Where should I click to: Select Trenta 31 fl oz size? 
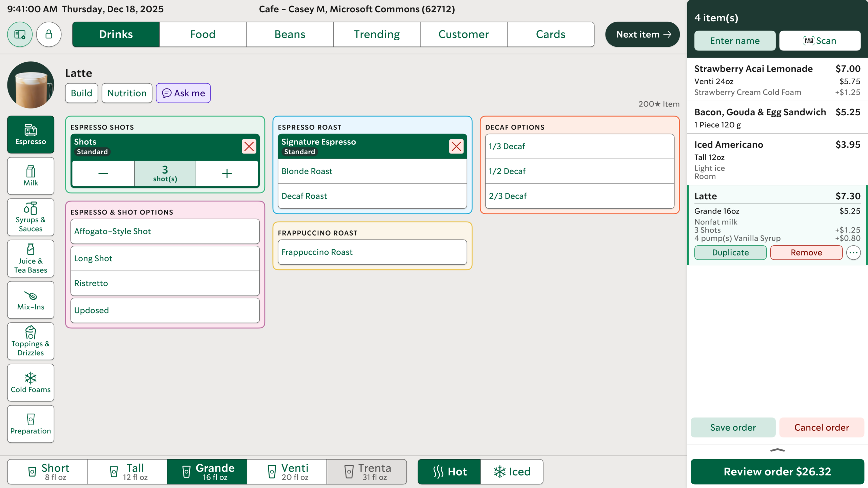click(367, 472)
